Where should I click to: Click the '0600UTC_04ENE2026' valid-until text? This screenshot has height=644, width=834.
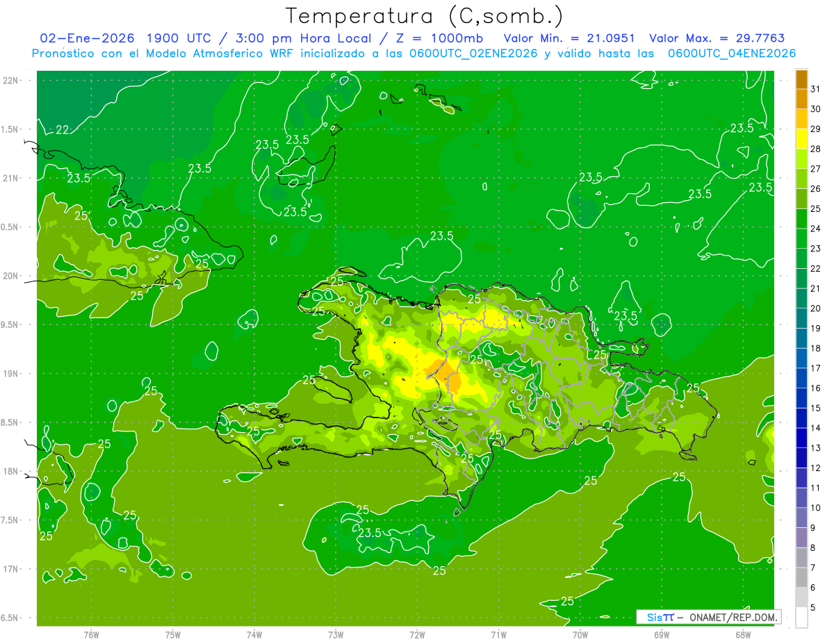732,53
